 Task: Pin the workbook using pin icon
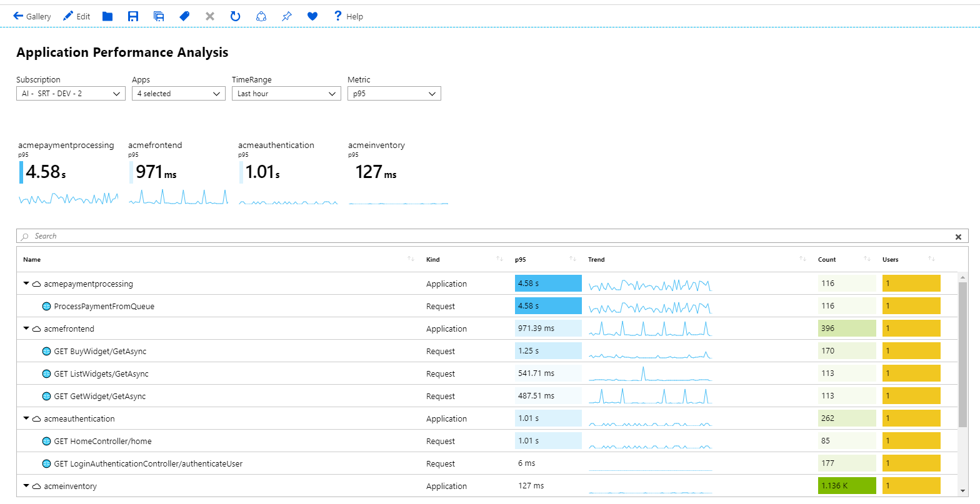(286, 16)
